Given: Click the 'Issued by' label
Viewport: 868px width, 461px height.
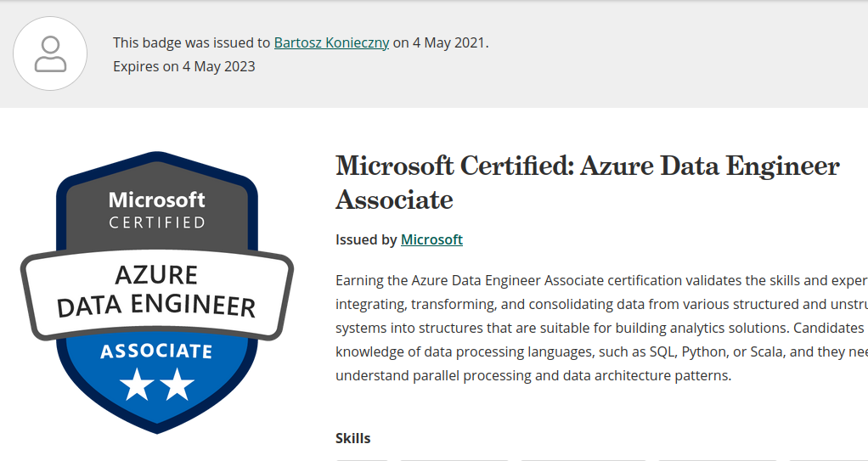Looking at the screenshot, I should pyautogui.click(x=366, y=239).
